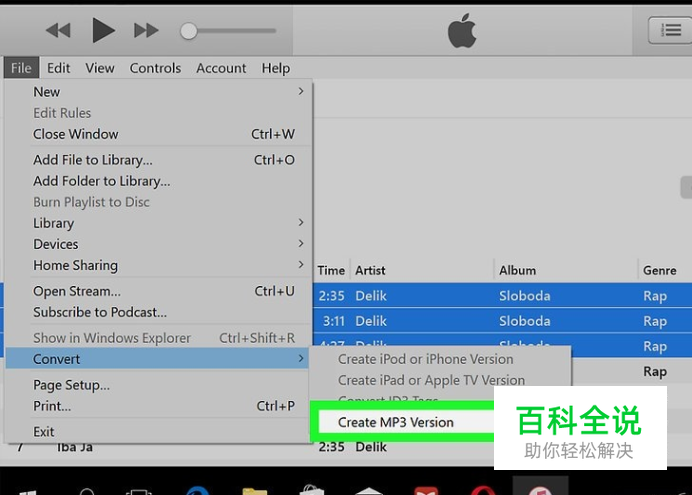
Task: Select Add Folder to Library
Action: [x=158, y=181]
